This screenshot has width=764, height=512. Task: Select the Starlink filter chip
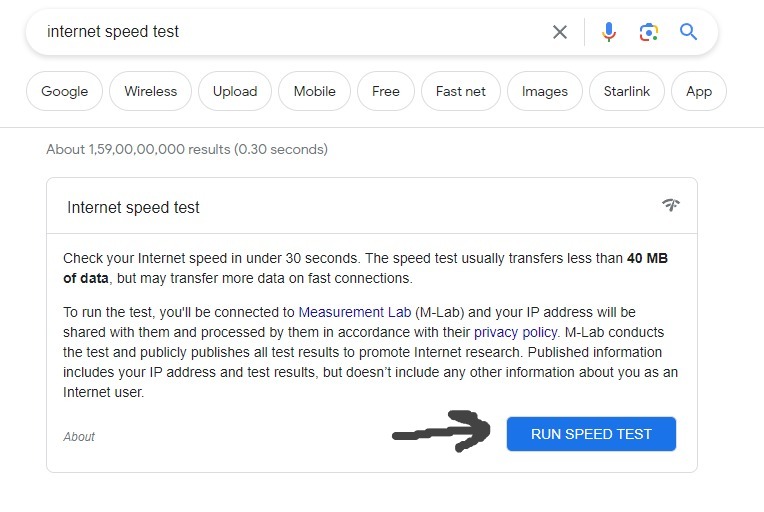click(x=627, y=91)
